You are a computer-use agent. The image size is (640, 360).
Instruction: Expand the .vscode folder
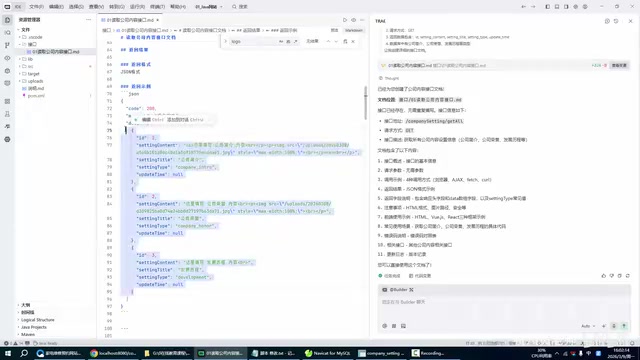(20, 37)
